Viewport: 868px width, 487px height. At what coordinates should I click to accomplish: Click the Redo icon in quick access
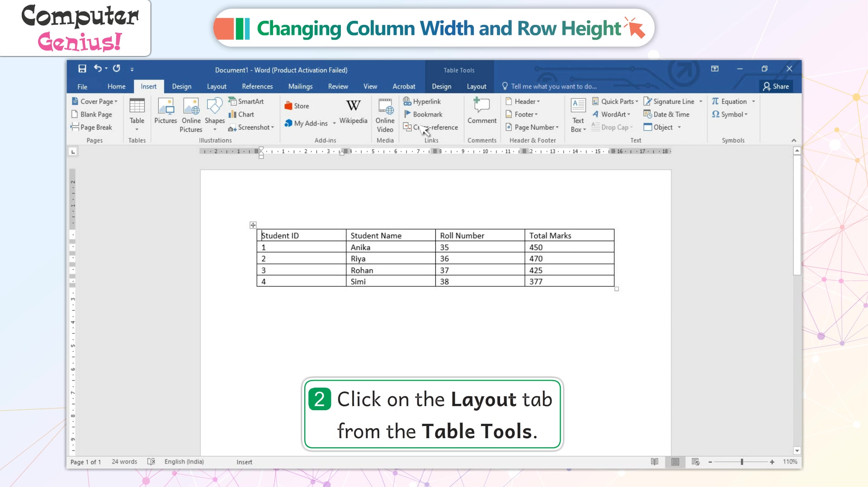[x=117, y=68]
